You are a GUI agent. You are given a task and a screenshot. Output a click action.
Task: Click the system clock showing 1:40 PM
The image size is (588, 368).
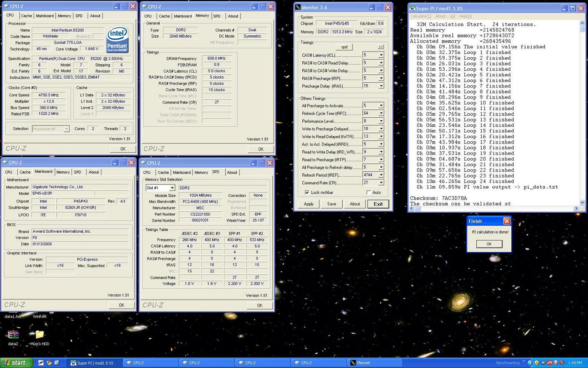(x=575, y=363)
